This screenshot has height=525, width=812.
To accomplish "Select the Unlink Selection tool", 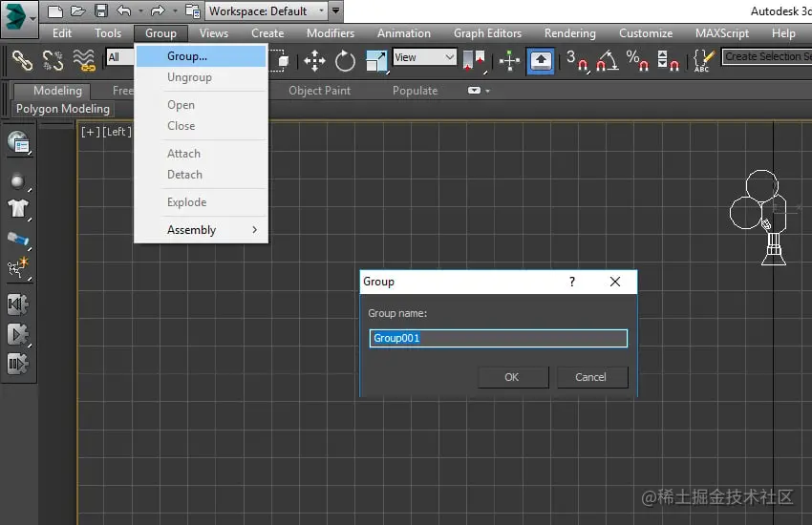I will [53, 60].
